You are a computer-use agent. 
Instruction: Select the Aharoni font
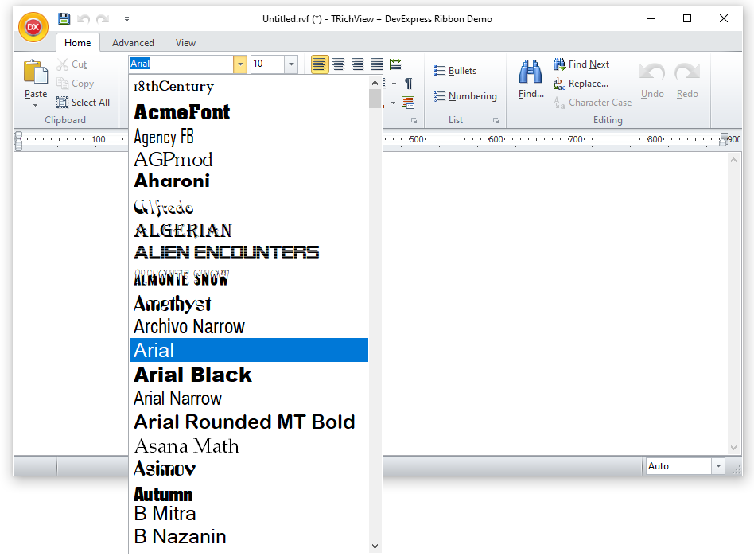[x=249, y=181]
